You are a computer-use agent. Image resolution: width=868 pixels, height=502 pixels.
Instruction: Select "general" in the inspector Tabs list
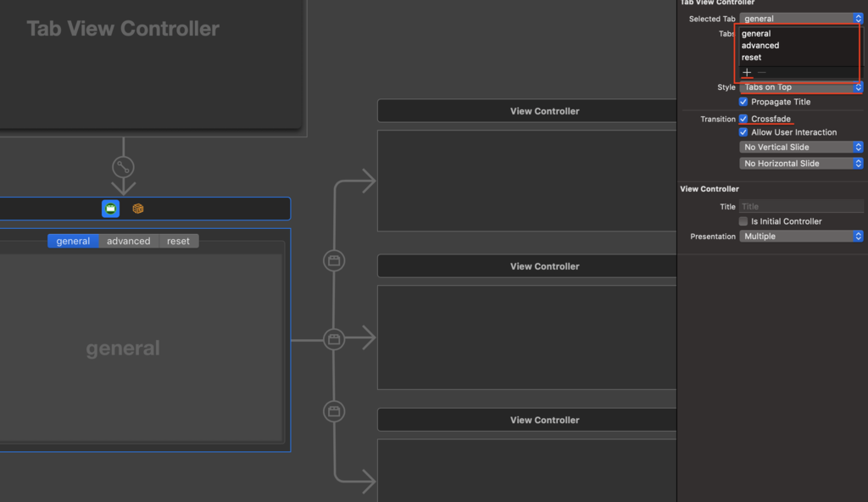tap(755, 33)
